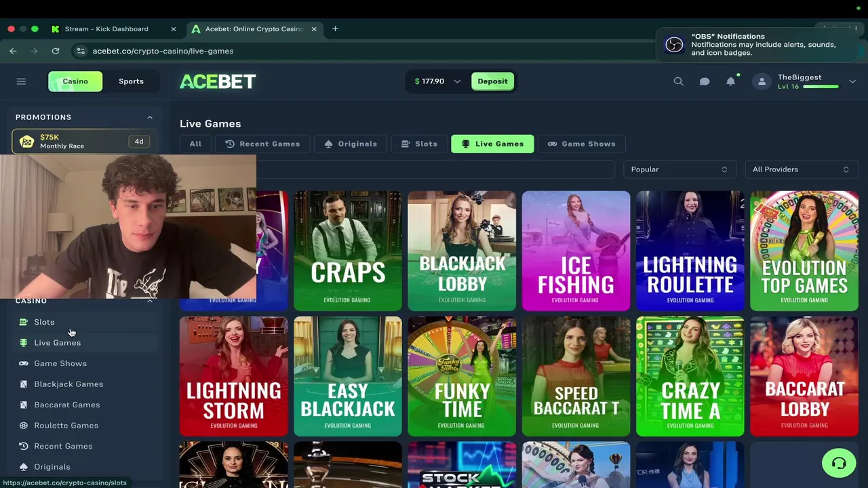Viewport: 868px width, 488px height.
Task: Open the Ice Fishing game
Action: tap(576, 251)
